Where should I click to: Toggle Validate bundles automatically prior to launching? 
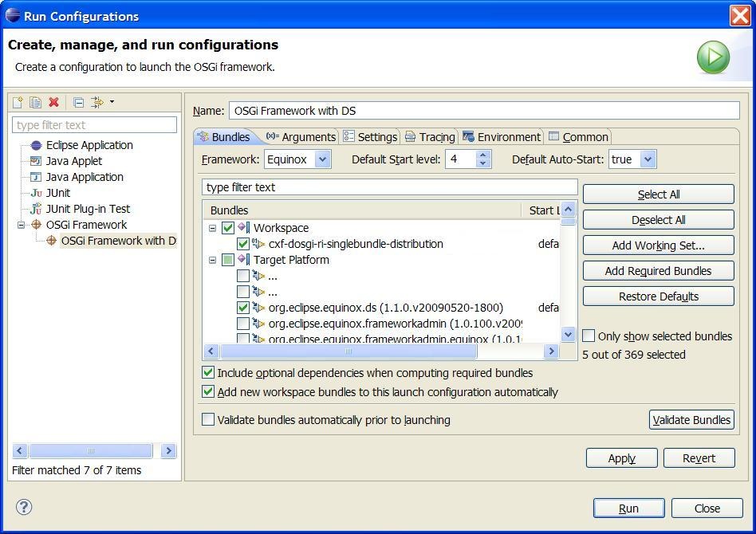click(x=209, y=420)
